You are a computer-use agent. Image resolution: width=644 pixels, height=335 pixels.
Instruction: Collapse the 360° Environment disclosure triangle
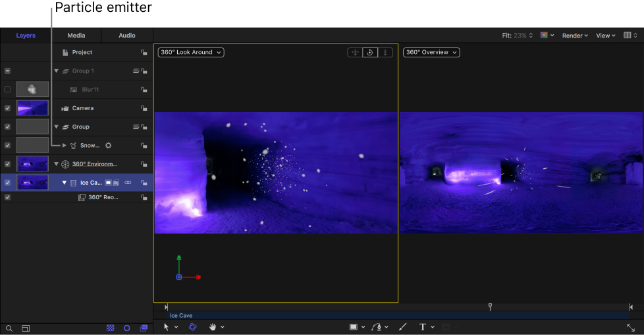[x=56, y=164]
